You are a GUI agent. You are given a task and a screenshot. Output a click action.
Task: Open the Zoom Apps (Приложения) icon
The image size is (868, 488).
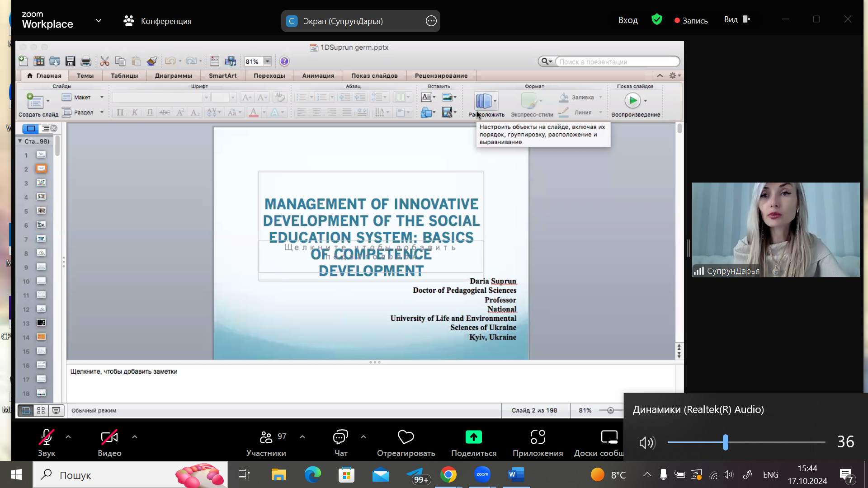click(538, 437)
